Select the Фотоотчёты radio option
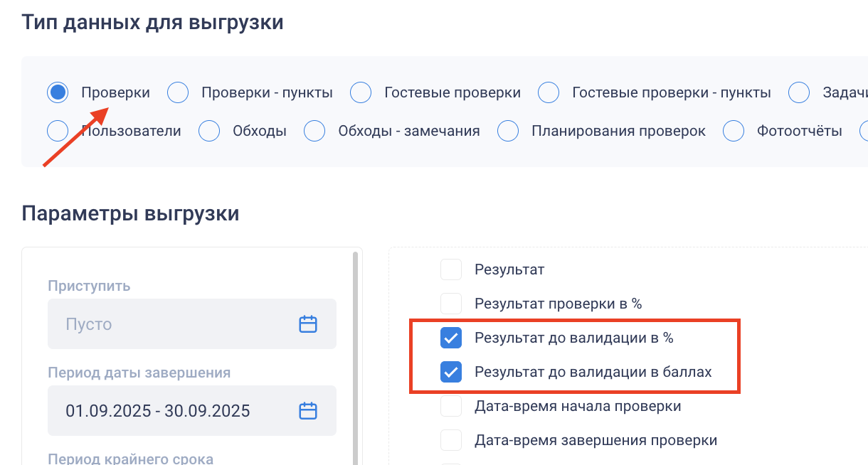This screenshot has height=465, width=868. coord(734,131)
